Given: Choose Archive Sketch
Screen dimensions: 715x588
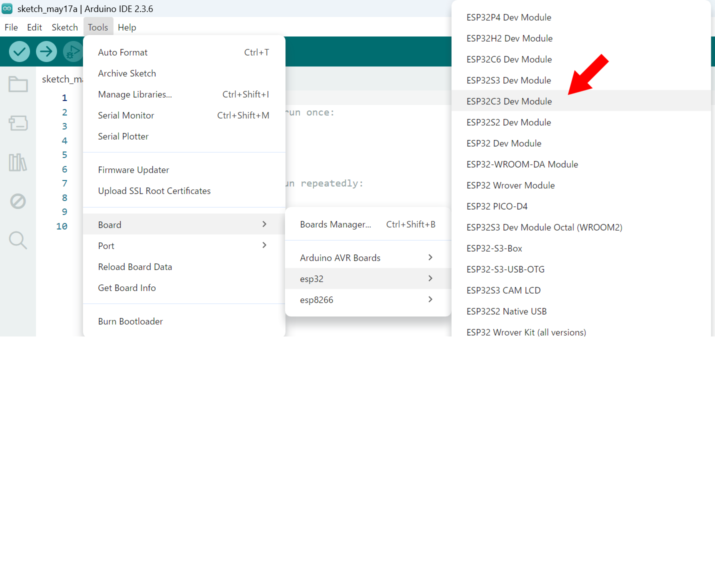Looking at the screenshot, I should coord(184,73).
